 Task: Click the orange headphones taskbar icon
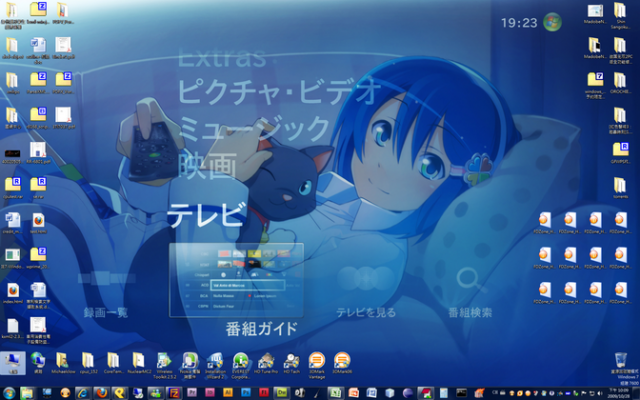[x=65, y=393]
